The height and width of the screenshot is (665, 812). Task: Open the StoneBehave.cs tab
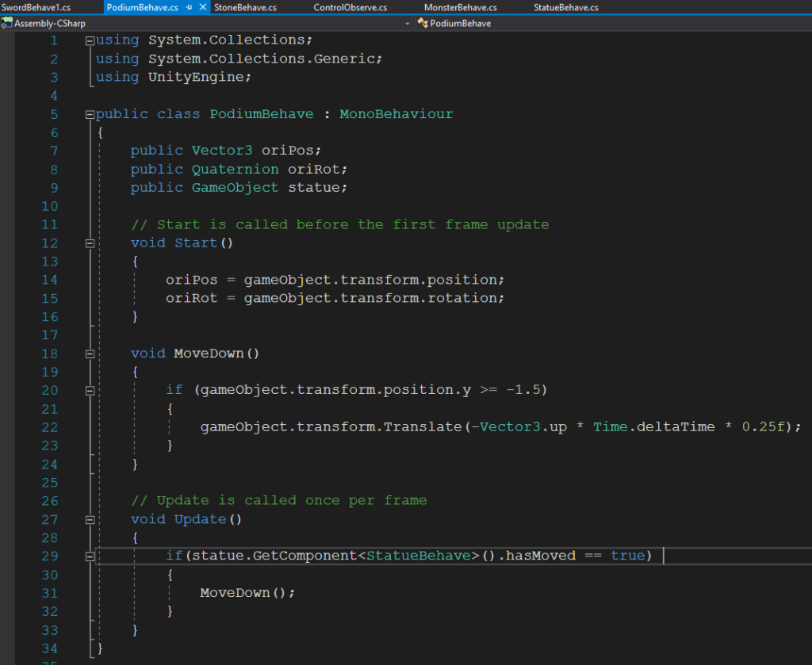[245, 7]
